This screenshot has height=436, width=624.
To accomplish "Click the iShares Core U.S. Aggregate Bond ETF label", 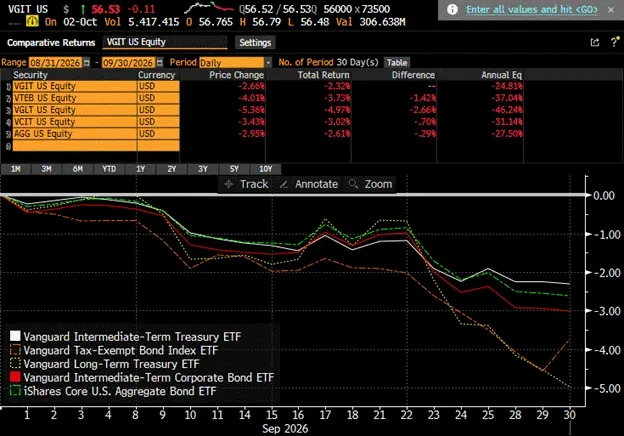I will pos(120,391).
